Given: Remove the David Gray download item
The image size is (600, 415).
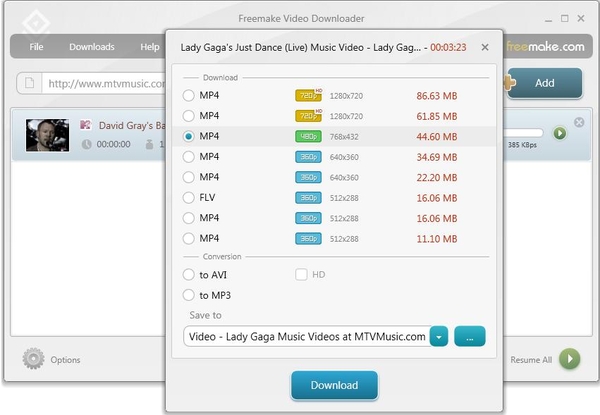Looking at the screenshot, I should [x=579, y=122].
